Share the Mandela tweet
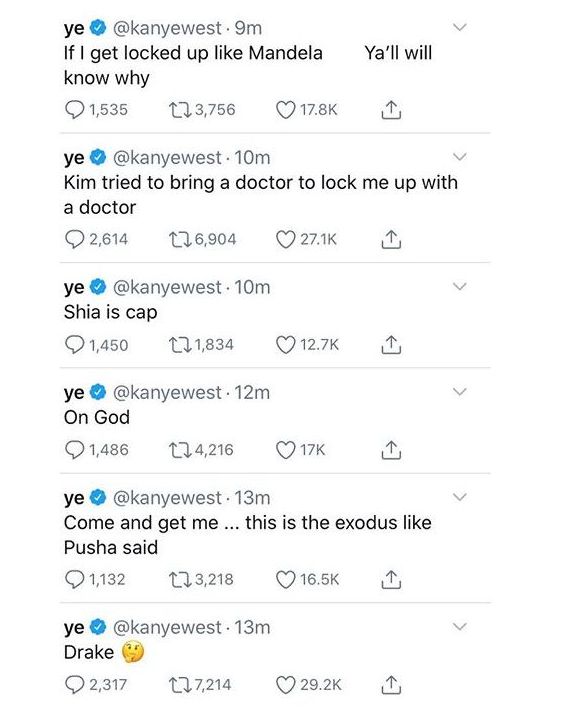The height and width of the screenshot is (720, 568). tap(391, 110)
